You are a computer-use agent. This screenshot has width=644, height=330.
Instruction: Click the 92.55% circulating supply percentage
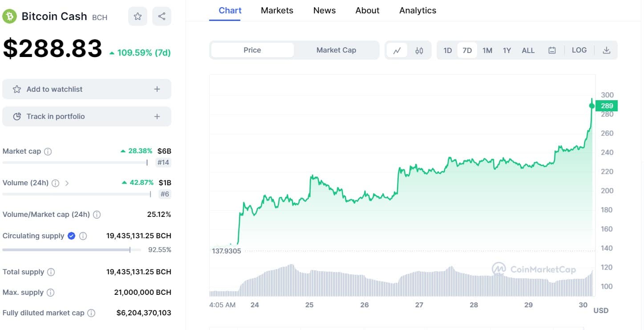coord(159,250)
